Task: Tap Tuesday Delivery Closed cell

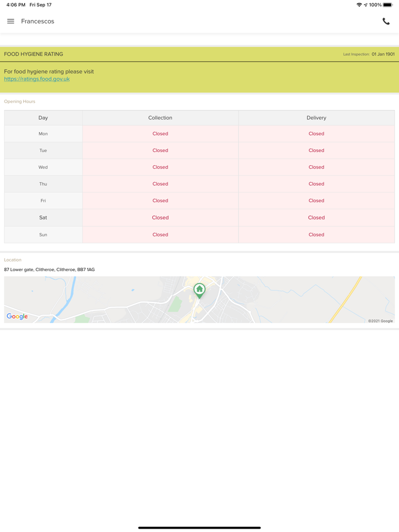Action: point(316,150)
